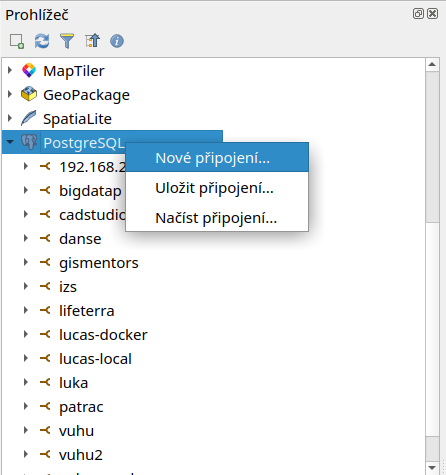Choose Uložit připojení… from context menu
Viewport: 446px width, 475px height.
click(217, 188)
